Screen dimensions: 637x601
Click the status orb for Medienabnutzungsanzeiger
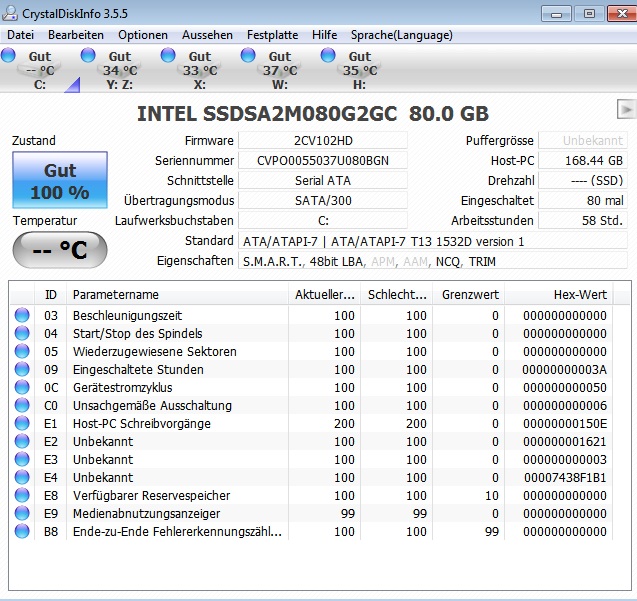pos(22,513)
